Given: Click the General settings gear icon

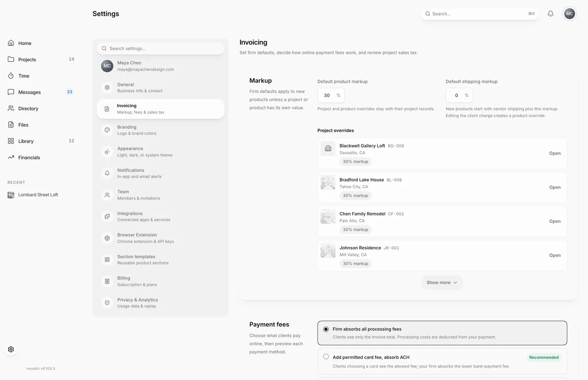Looking at the screenshot, I should click(107, 87).
